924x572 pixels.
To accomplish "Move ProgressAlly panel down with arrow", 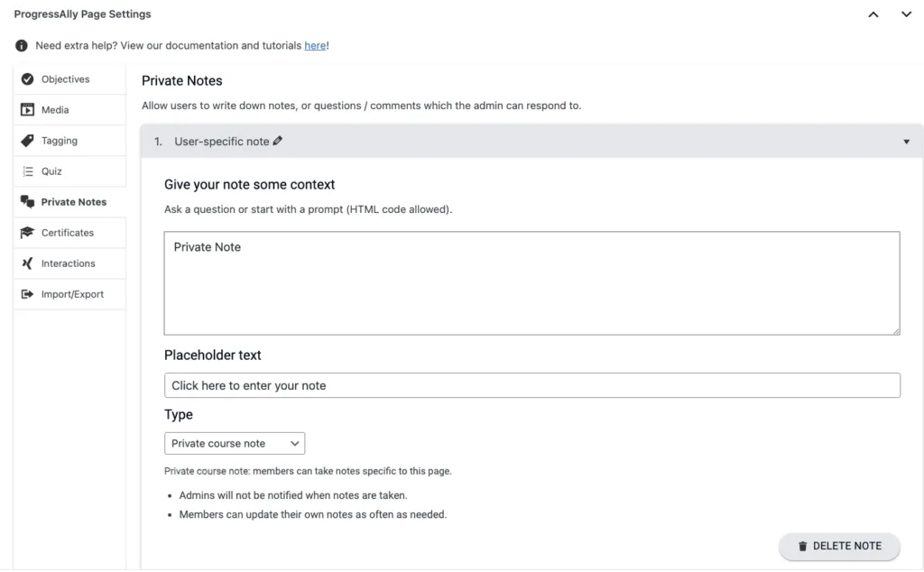I will click(906, 14).
